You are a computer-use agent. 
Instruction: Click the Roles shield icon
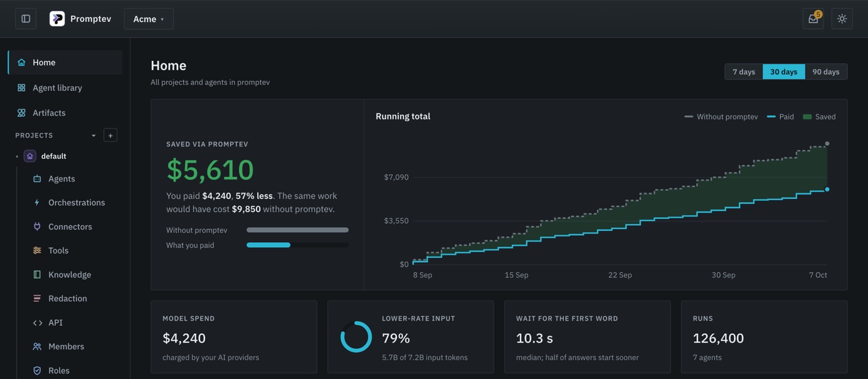click(x=37, y=370)
